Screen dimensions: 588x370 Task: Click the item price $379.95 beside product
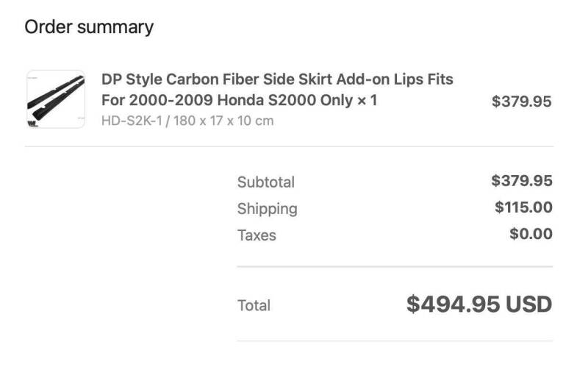pyautogui.click(x=522, y=102)
